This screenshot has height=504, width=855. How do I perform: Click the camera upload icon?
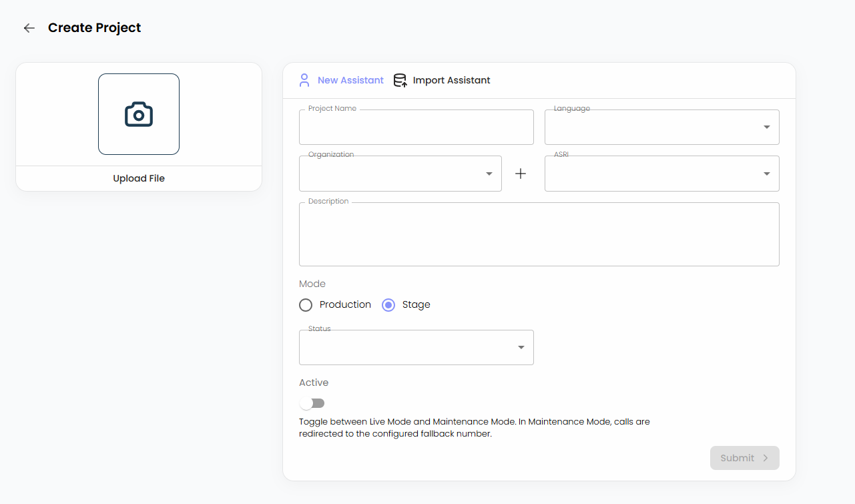coord(139,114)
